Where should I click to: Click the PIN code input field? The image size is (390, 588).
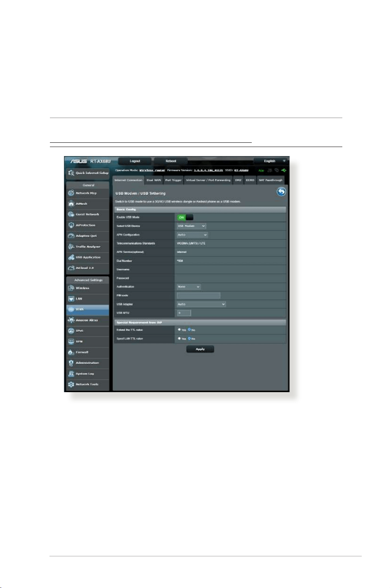[x=198, y=295]
